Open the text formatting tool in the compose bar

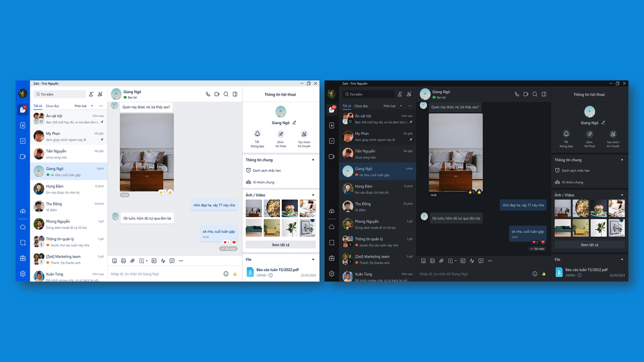163,260
